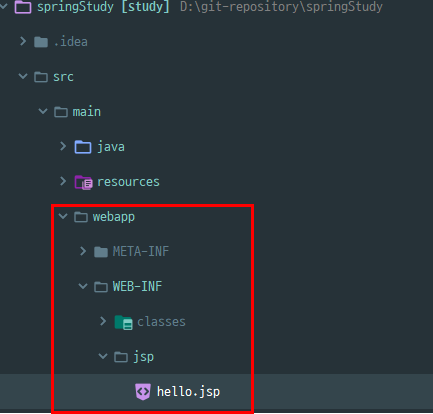This screenshot has height=414, width=433.
Task: Collapse the webapp folder chevron
Action: pyautogui.click(x=63, y=216)
